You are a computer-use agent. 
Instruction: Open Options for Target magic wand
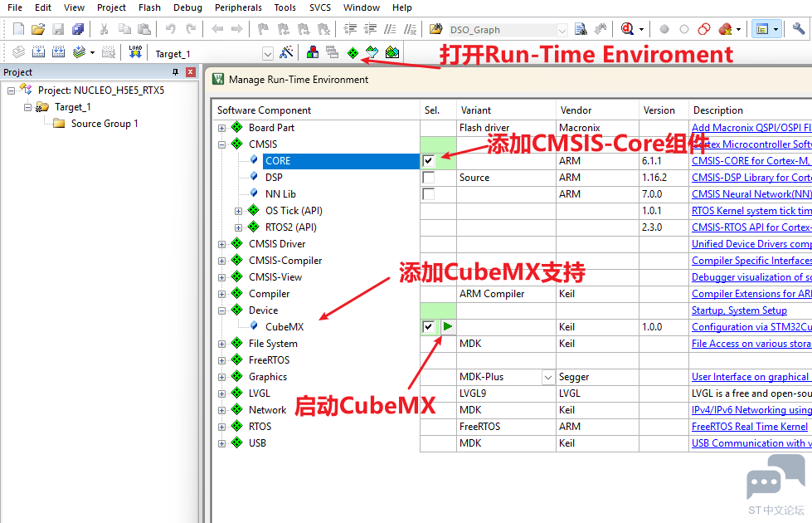286,52
